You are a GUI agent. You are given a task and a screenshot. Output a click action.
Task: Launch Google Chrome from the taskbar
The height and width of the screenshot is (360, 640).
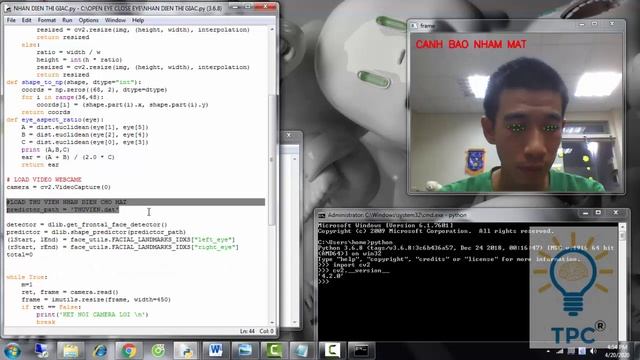click(x=129, y=351)
